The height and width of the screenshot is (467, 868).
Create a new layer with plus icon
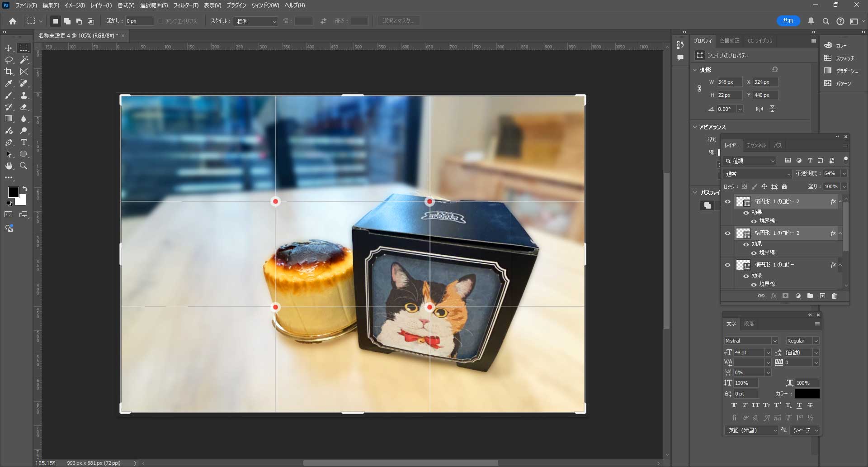point(822,296)
